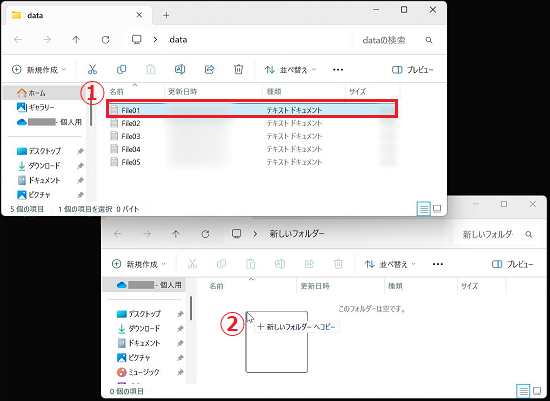Screen dimensions: 550x401
Task: Click Back arrow in data window
Action: [x=18, y=40]
